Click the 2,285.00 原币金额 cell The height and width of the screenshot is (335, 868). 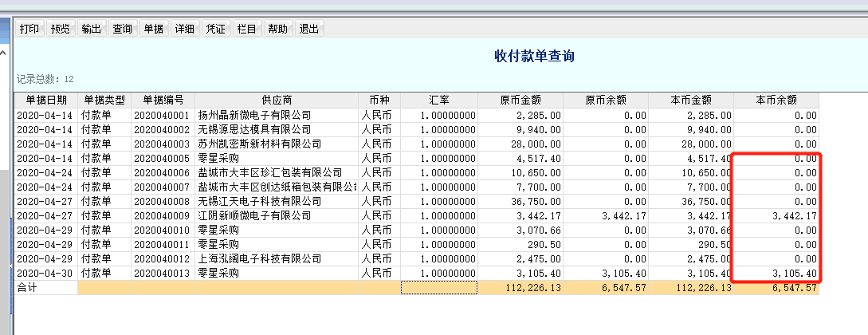pos(520,115)
